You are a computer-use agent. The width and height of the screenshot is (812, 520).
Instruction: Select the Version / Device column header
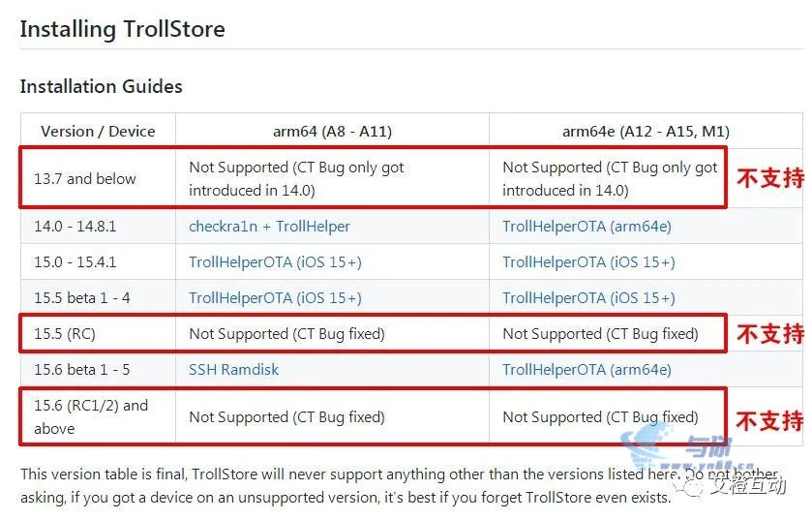98,131
